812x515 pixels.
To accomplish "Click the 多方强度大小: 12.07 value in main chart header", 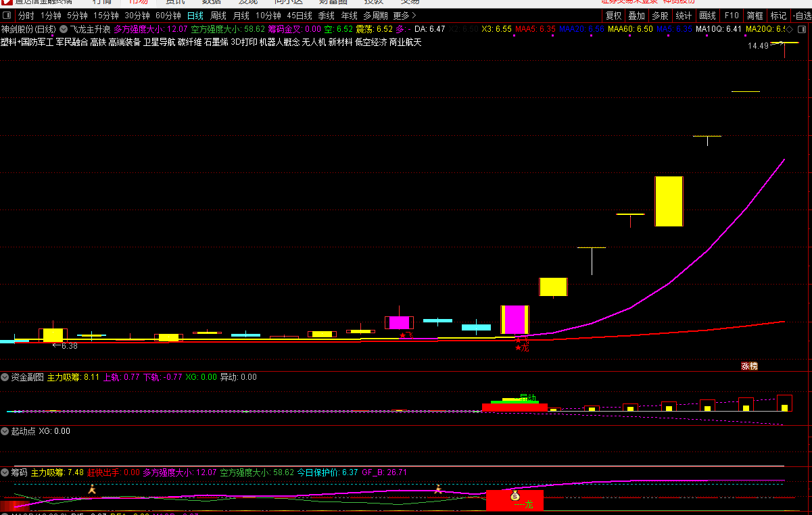I will [151, 29].
